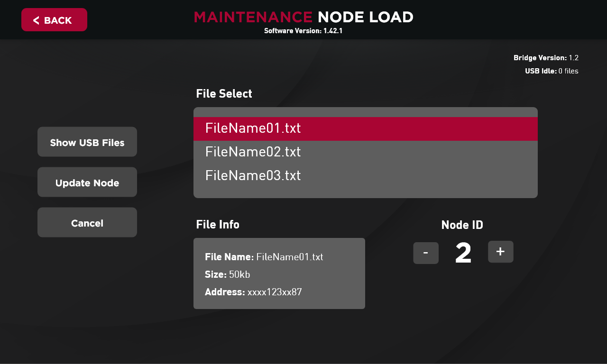Viewport: 607px width, 364px height.
Task: Cancel the node load operation
Action: click(x=87, y=223)
